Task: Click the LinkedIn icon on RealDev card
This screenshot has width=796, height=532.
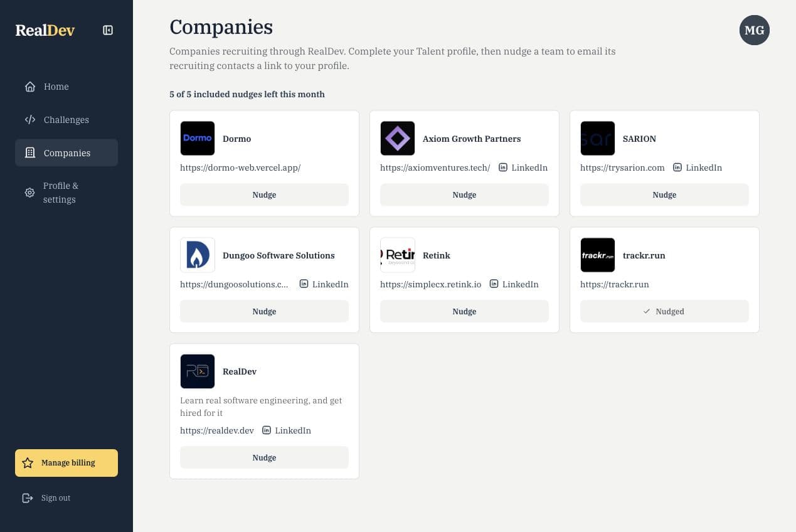Action: click(x=267, y=430)
